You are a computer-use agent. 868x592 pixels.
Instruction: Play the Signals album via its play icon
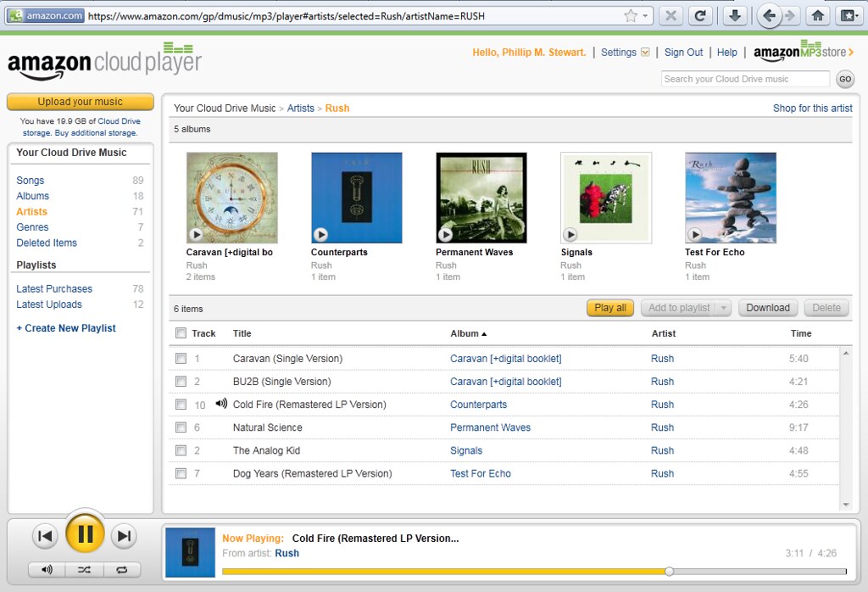(x=570, y=234)
